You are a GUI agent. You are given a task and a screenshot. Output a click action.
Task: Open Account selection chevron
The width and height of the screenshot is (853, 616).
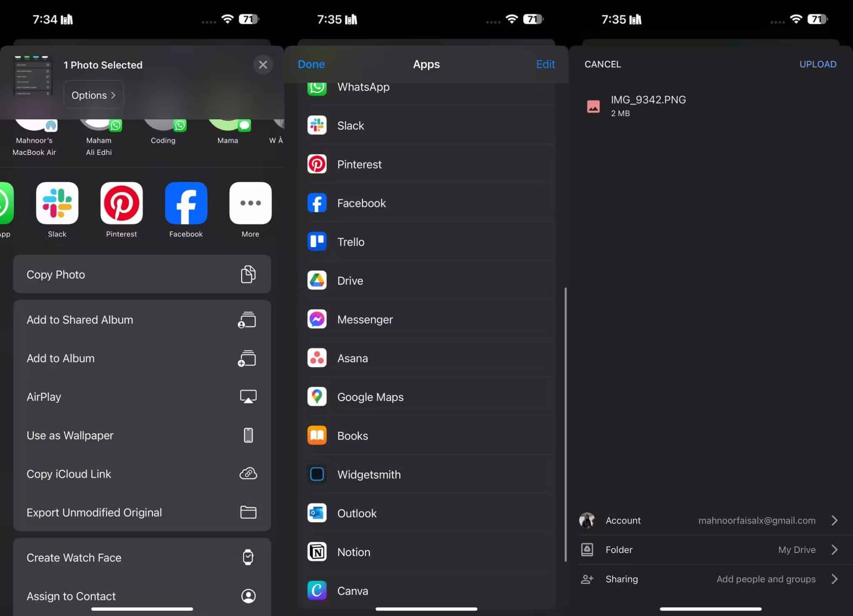[834, 520]
